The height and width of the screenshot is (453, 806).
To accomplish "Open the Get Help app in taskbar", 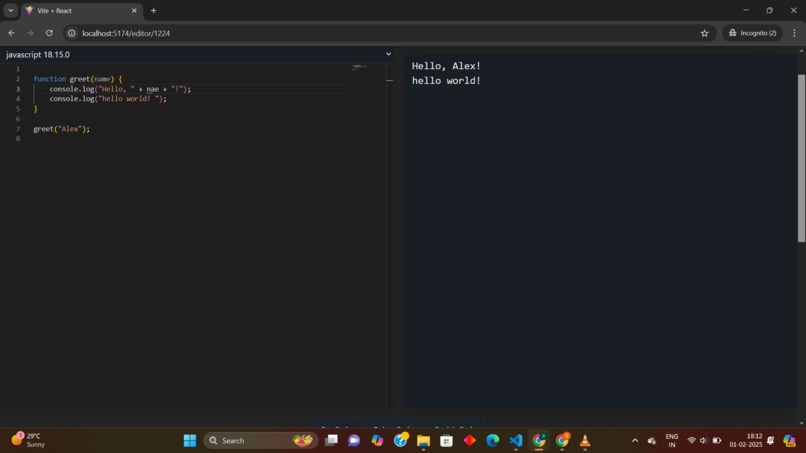I will point(400,440).
